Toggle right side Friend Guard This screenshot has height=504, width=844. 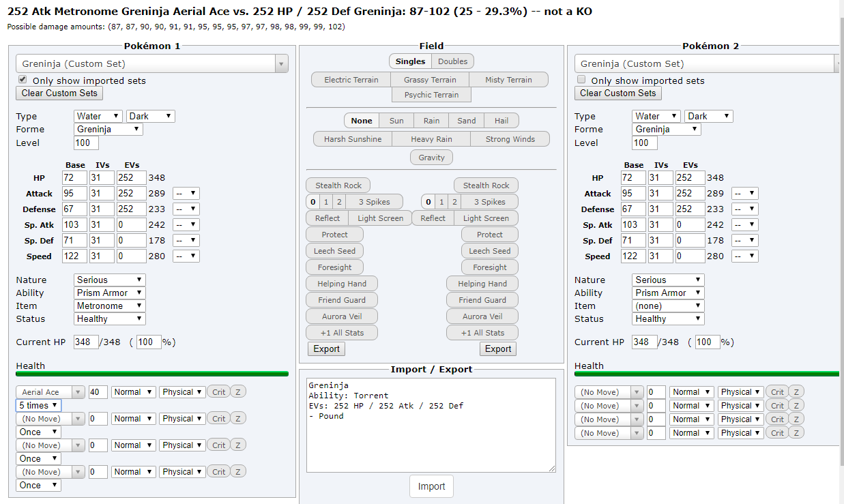pos(482,299)
